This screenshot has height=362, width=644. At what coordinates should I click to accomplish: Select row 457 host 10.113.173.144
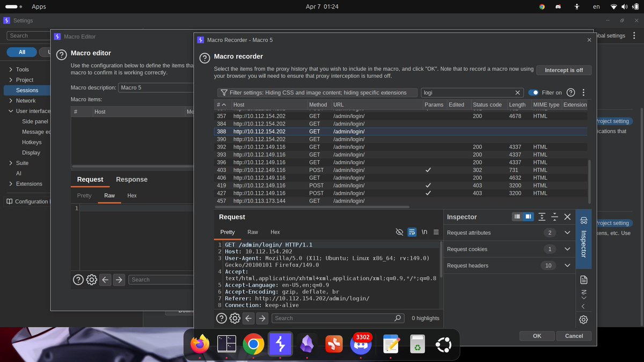tap(401, 201)
